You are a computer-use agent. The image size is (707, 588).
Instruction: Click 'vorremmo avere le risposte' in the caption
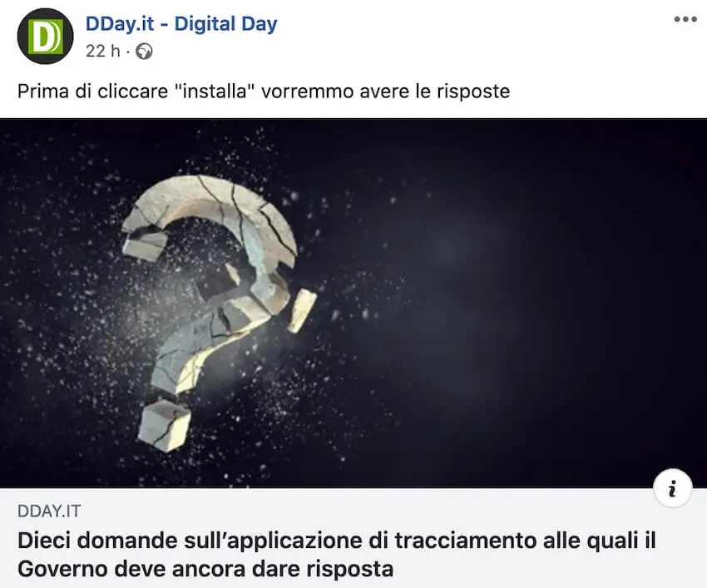click(385, 91)
